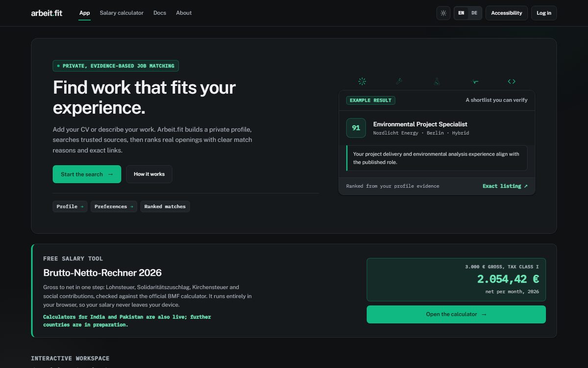This screenshot has height=368, width=588.
Task: Click the FREE SALARY TOOL label
Action: (x=73, y=259)
